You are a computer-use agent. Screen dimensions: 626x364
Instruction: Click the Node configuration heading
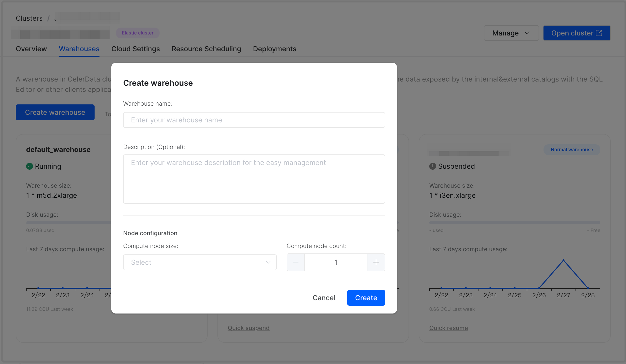click(x=150, y=233)
